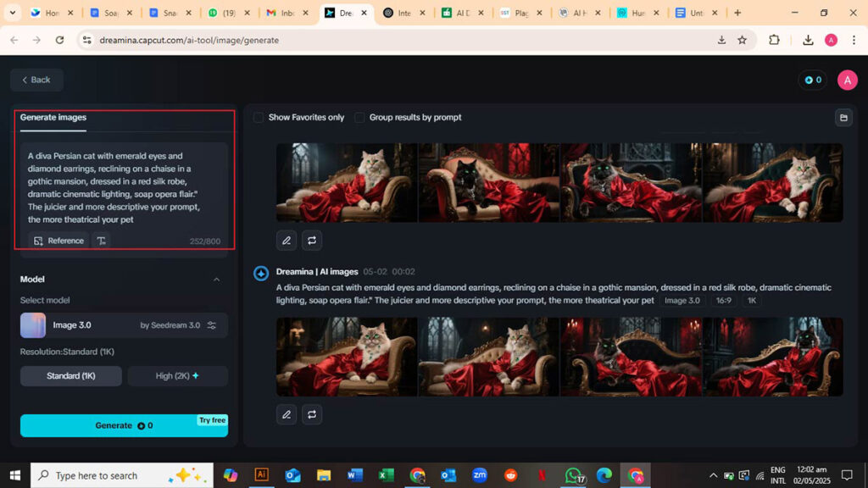Enable the Show Favorites only checkbox

(259, 117)
